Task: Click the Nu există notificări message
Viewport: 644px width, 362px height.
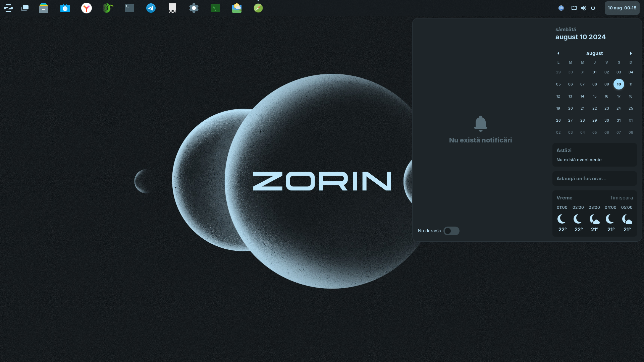Action: (480, 140)
